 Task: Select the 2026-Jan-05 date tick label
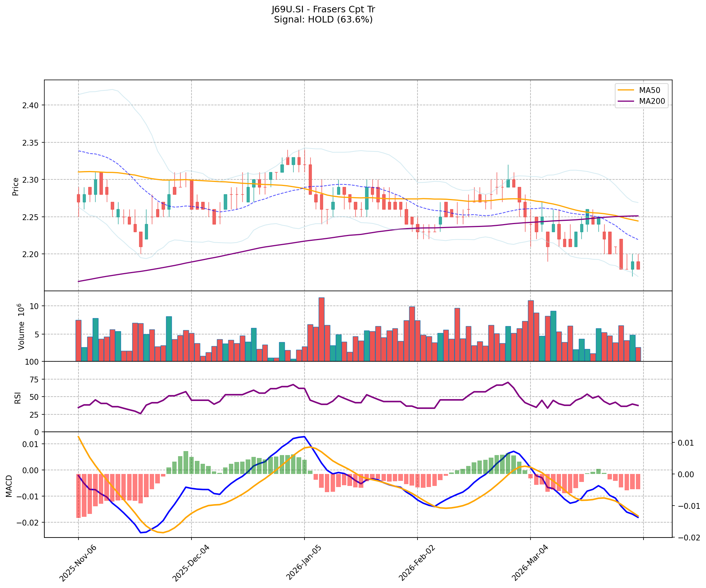(303, 562)
